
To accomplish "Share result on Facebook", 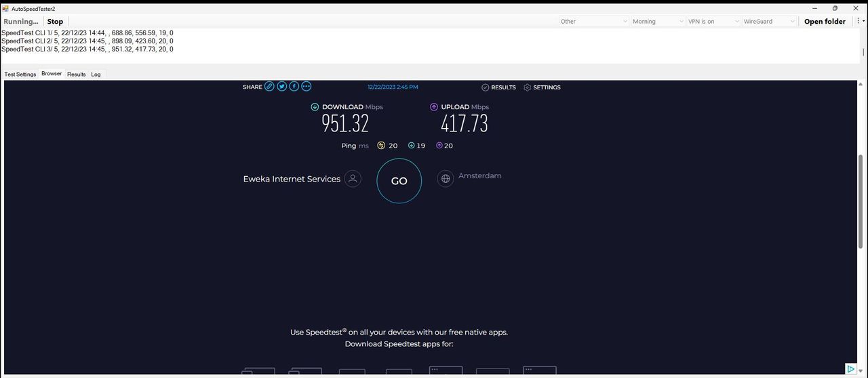I will pyautogui.click(x=294, y=86).
